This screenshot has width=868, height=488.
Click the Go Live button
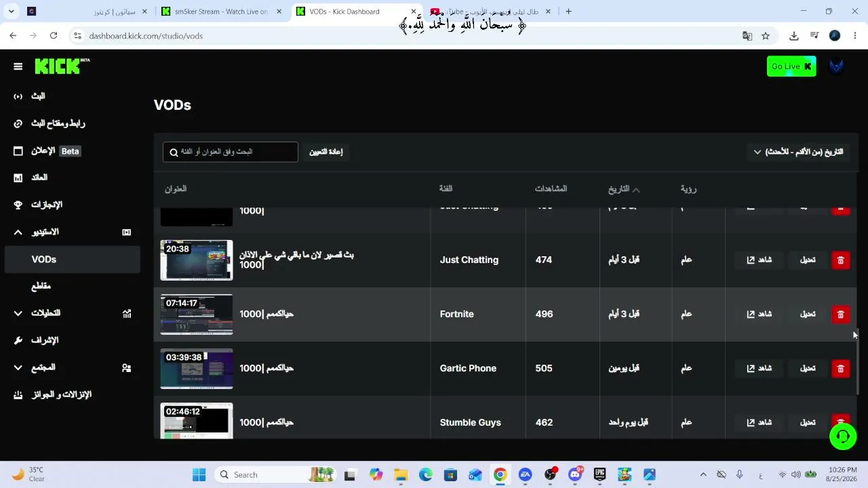[x=791, y=66]
